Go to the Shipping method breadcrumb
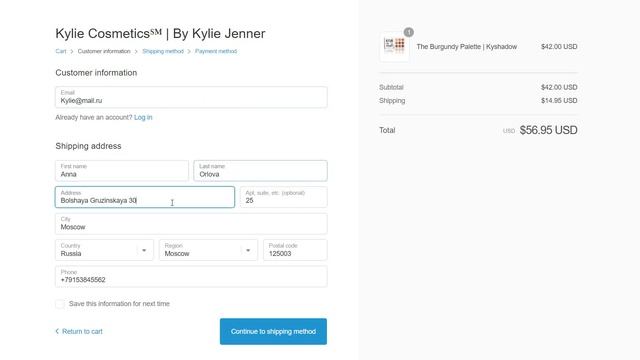 163,51
